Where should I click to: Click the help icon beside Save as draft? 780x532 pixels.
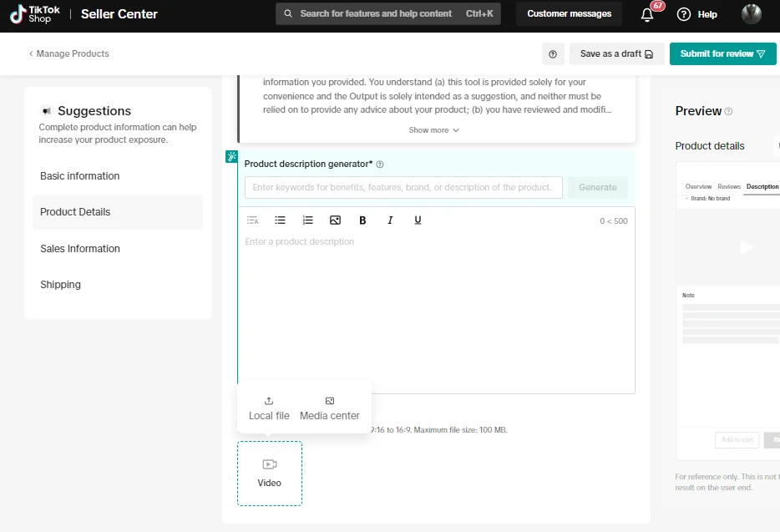553,54
